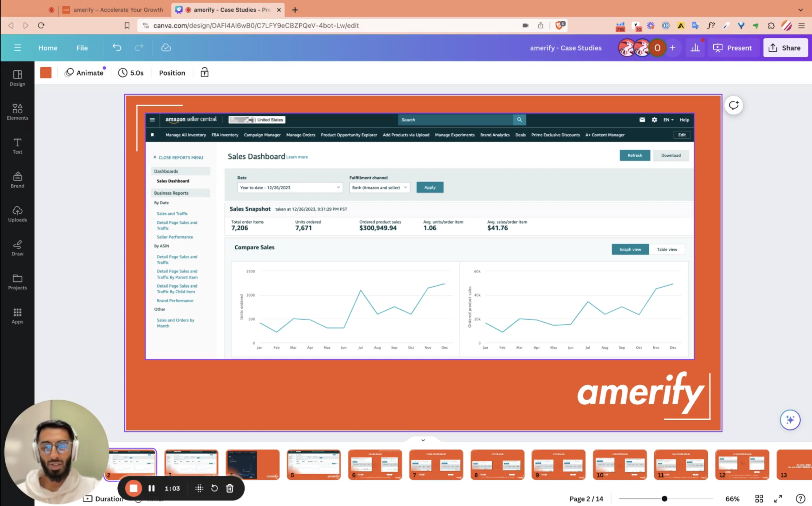Open the browser extensions puzzle icon
Image resolution: width=812 pixels, height=506 pixels.
tap(771, 25)
